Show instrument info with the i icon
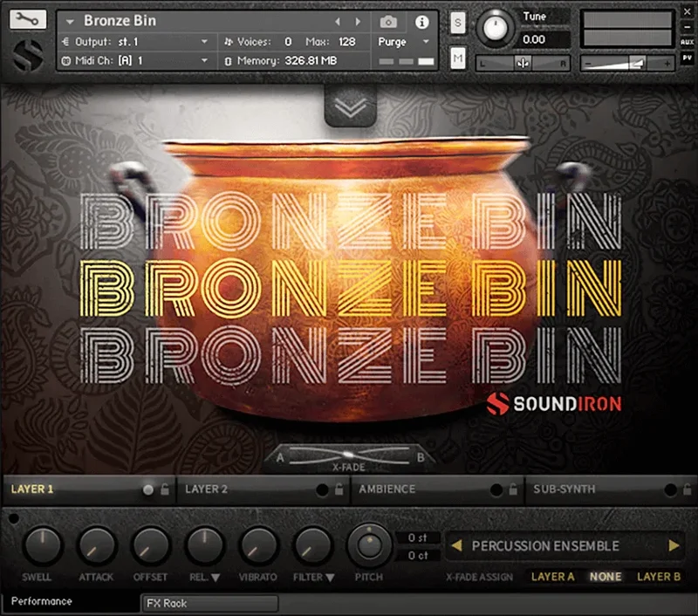This screenshot has height=616, width=698. click(421, 22)
